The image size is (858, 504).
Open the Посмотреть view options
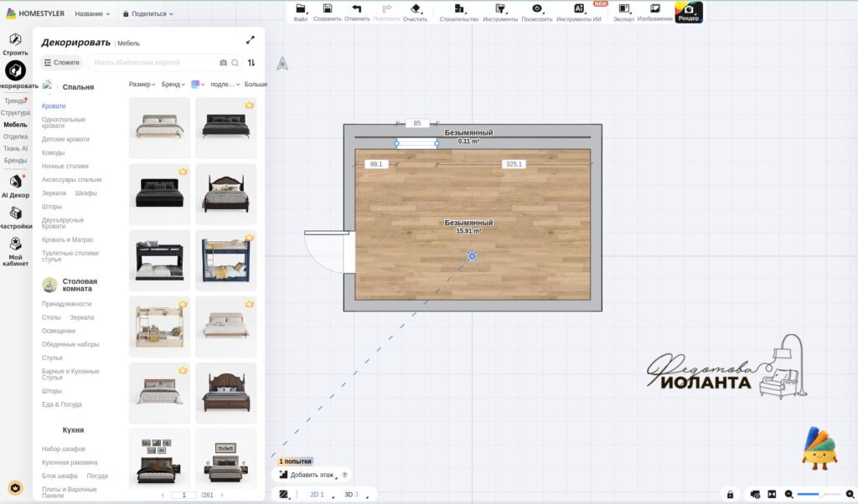pos(537,12)
